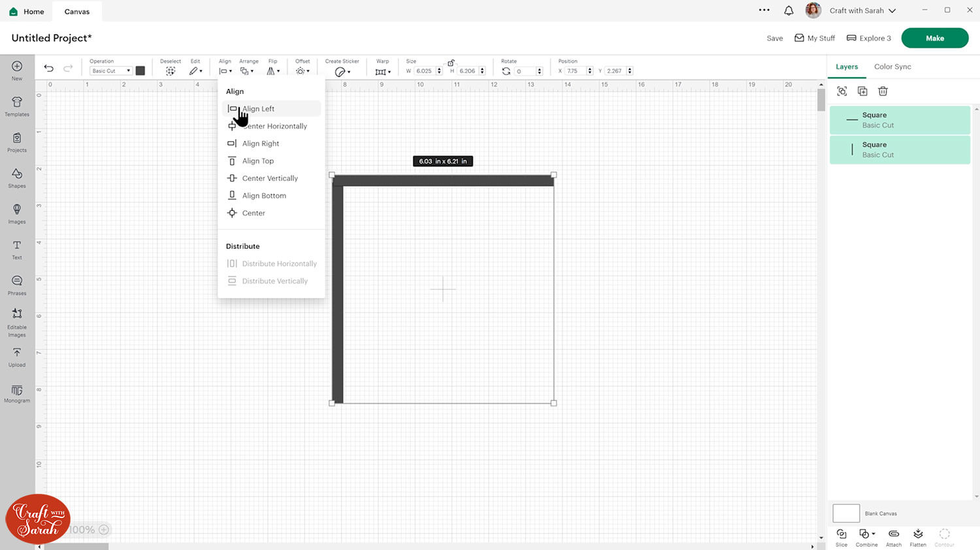Switch to the Layers tab
The image size is (980, 550).
[x=847, y=67]
